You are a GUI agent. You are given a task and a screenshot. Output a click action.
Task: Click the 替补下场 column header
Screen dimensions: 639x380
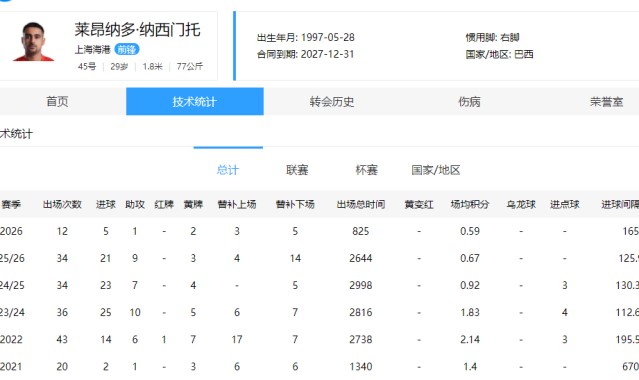click(295, 204)
